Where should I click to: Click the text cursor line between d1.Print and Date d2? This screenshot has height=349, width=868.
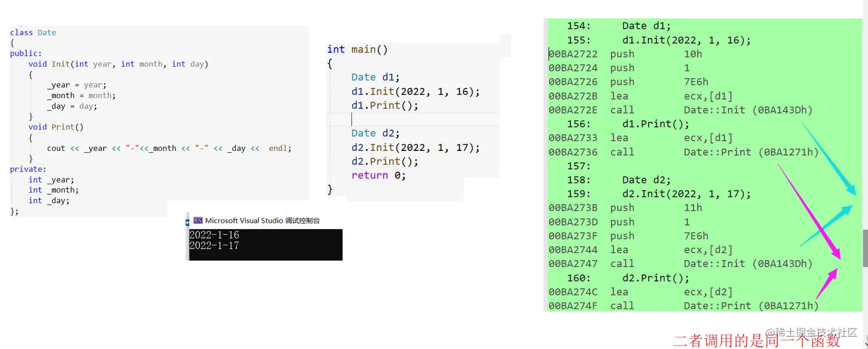pos(413,119)
